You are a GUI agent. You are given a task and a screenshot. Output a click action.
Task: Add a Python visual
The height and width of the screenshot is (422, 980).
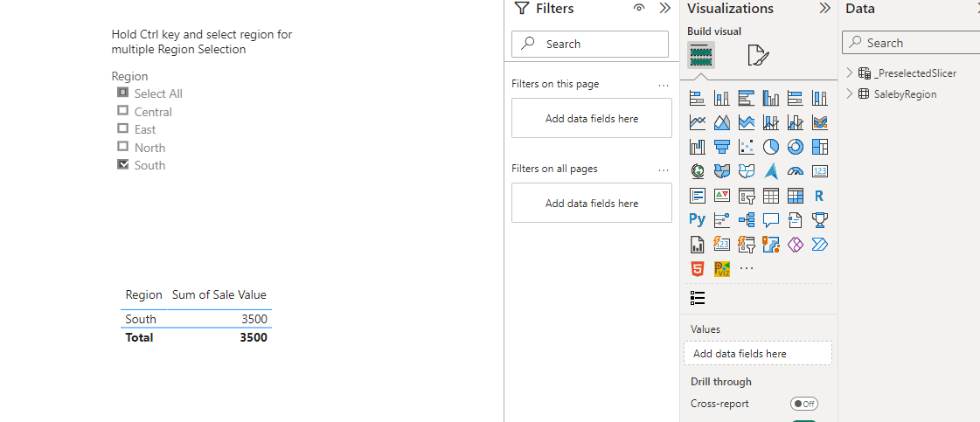pyautogui.click(x=697, y=220)
